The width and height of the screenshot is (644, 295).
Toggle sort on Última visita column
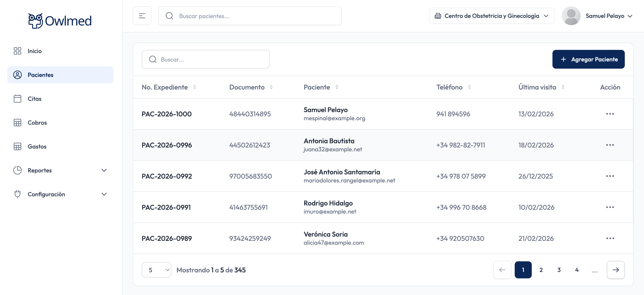click(x=563, y=87)
